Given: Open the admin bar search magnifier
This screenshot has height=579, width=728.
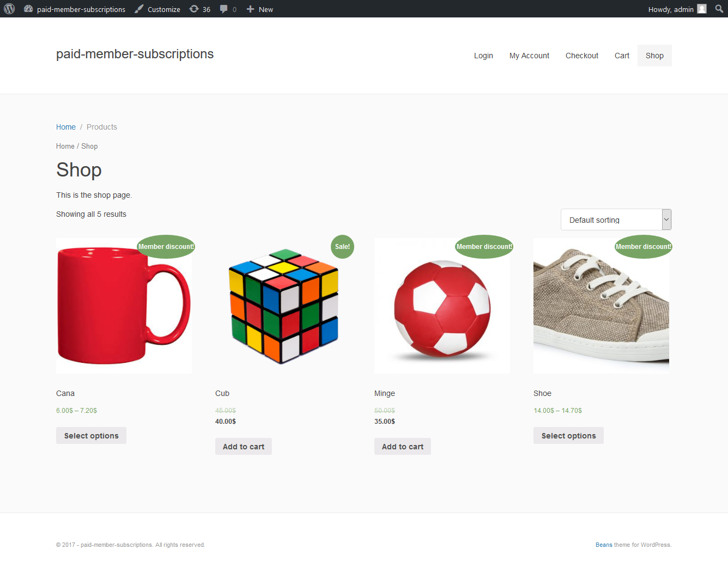Looking at the screenshot, I should (x=719, y=9).
